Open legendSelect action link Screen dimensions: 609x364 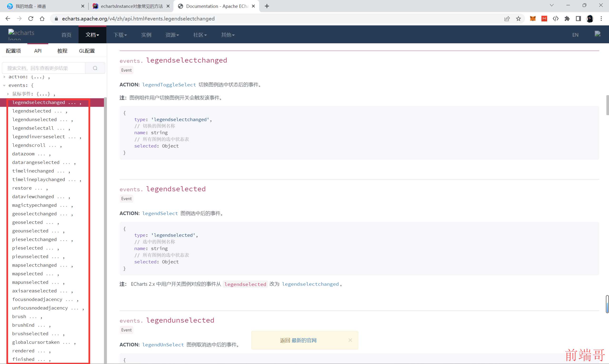click(x=160, y=213)
